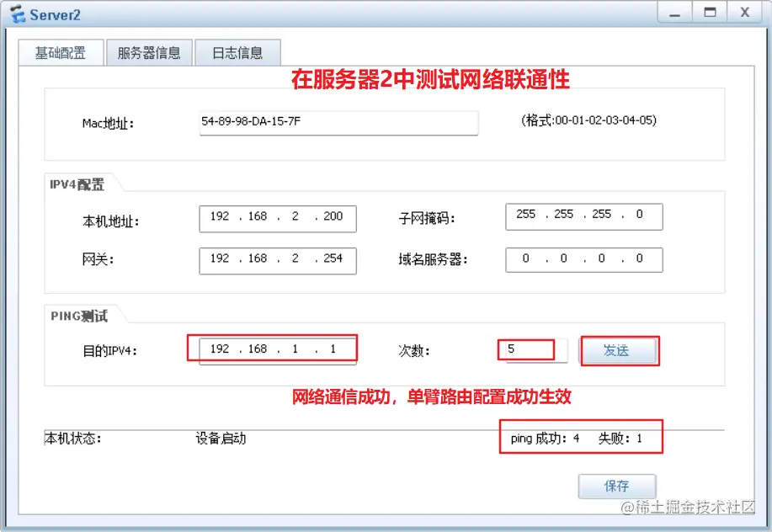
Task: Select the ping result showing 成功: 4
Action: (x=581, y=437)
